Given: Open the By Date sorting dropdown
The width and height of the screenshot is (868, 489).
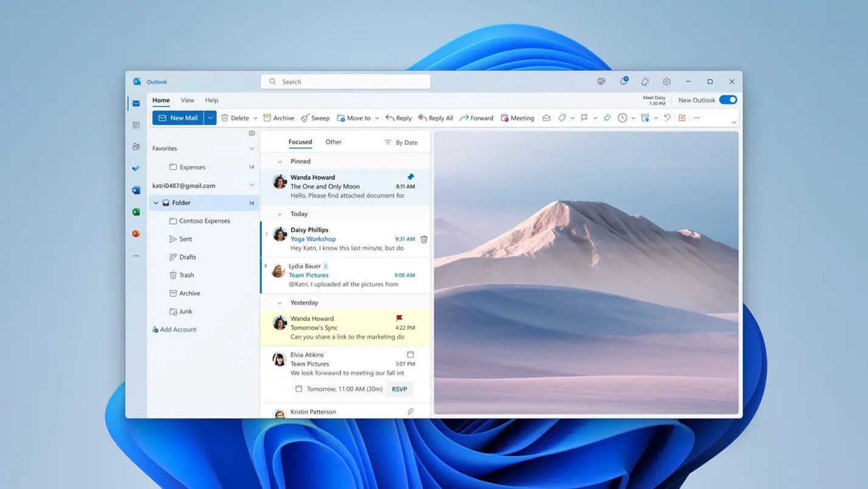Looking at the screenshot, I should click(401, 142).
